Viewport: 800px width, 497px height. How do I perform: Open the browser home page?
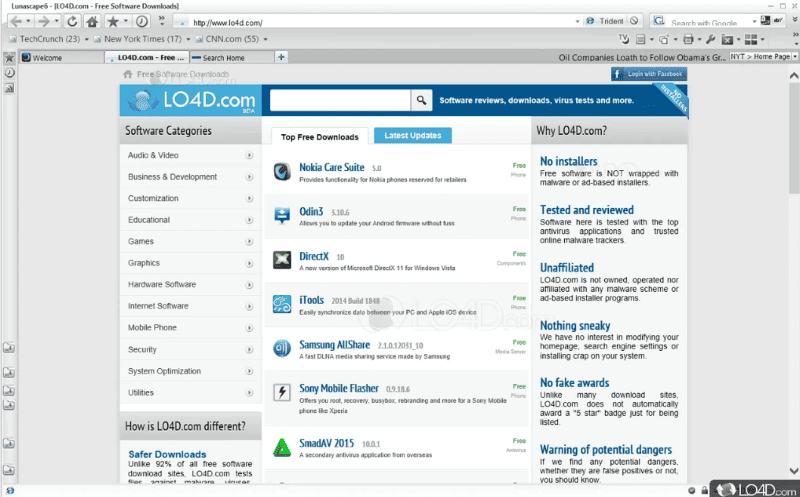tap(92, 21)
